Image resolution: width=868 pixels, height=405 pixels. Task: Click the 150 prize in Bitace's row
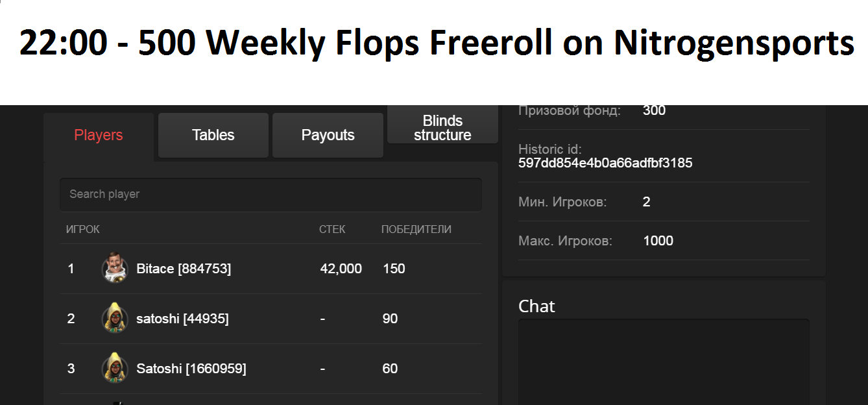(x=394, y=269)
